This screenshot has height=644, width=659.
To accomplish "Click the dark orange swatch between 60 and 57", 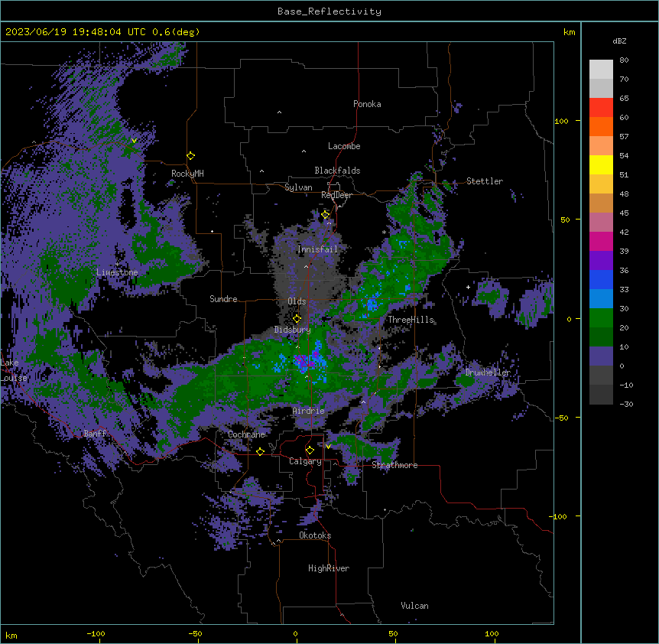I will pos(601,126).
